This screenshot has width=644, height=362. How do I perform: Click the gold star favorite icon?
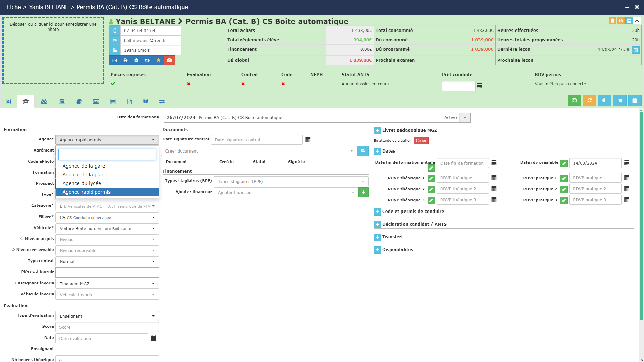click(158, 60)
